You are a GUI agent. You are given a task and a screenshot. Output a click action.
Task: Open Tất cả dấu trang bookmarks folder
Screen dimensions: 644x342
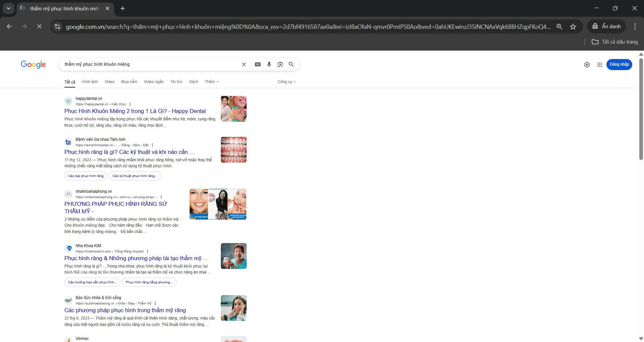point(615,42)
